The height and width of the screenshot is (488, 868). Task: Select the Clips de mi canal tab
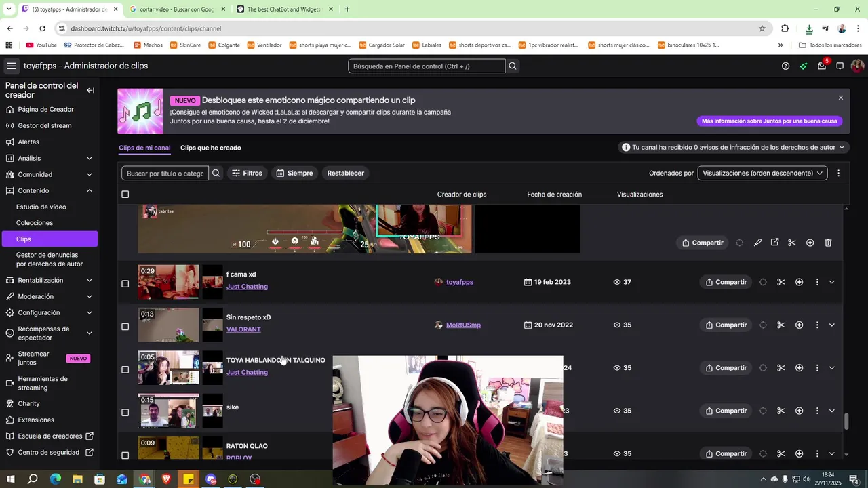[144, 148]
